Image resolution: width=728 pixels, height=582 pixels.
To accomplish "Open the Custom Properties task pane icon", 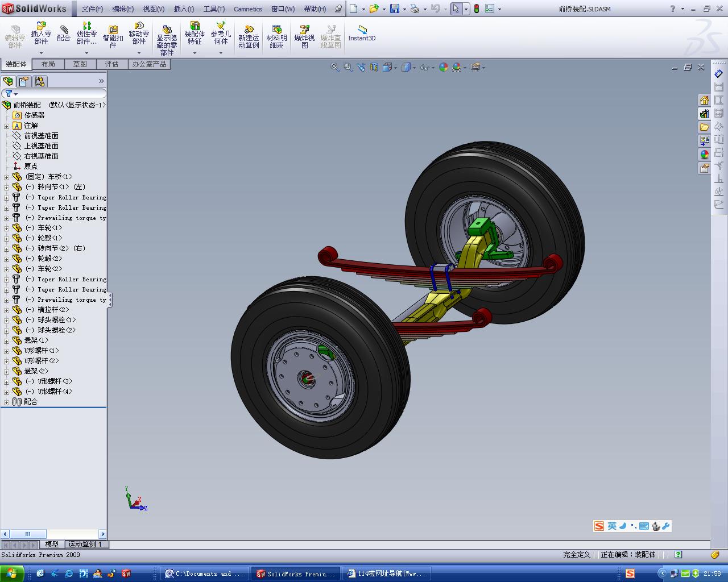I will pos(705,168).
